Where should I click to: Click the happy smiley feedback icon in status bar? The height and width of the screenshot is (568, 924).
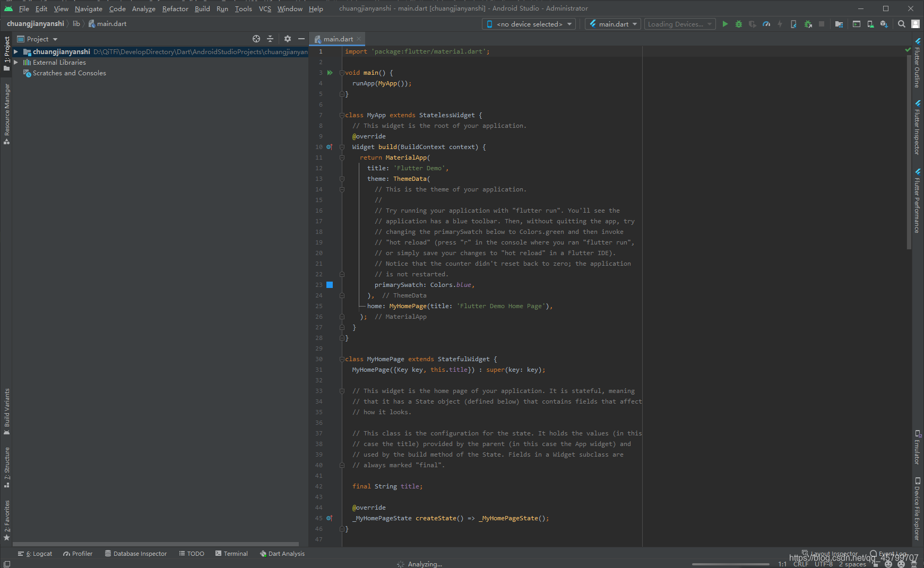pyautogui.click(x=888, y=564)
